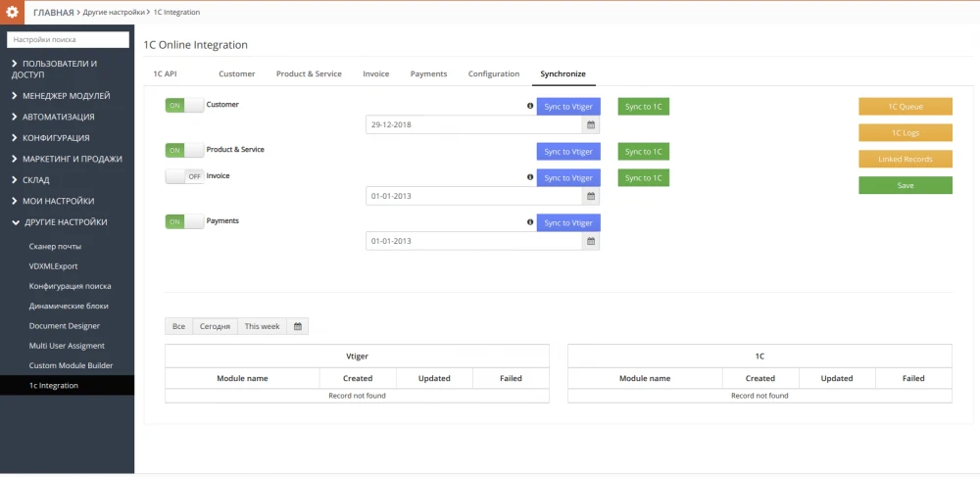
Task: Filter the log by This week
Action: [x=263, y=326]
